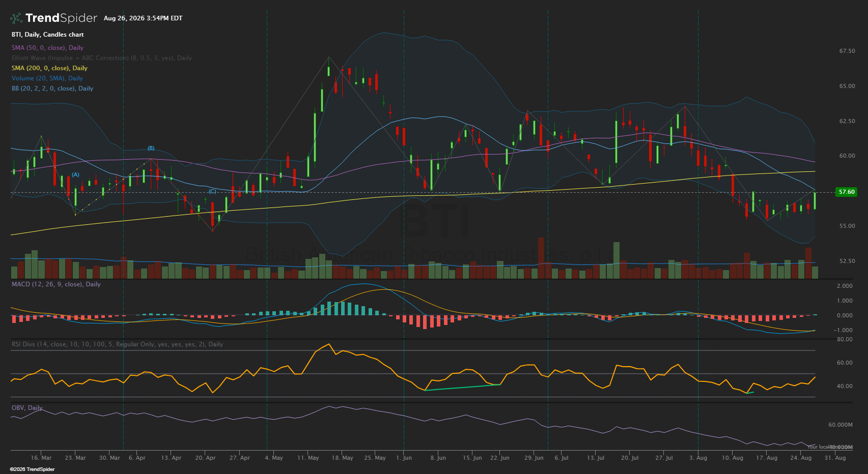The height and width of the screenshot is (474, 868).
Task: Select the Elliott Wave (B) label
Action: [151, 149]
